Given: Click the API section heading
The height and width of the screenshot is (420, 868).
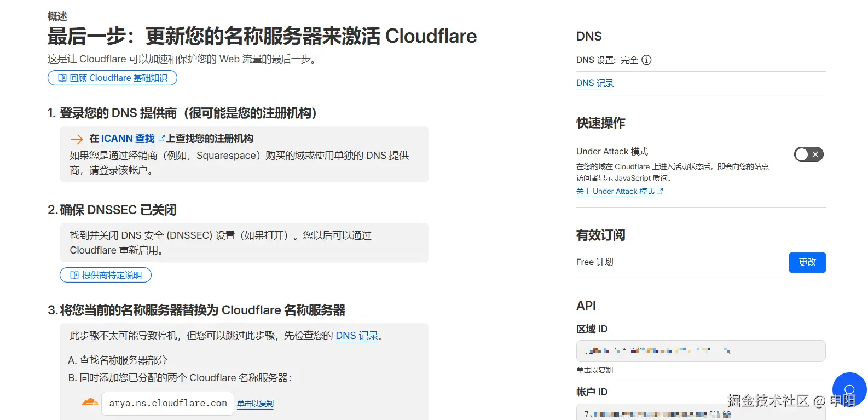Looking at the screenshot, I should pyautogui.click(x=586, y=306).
